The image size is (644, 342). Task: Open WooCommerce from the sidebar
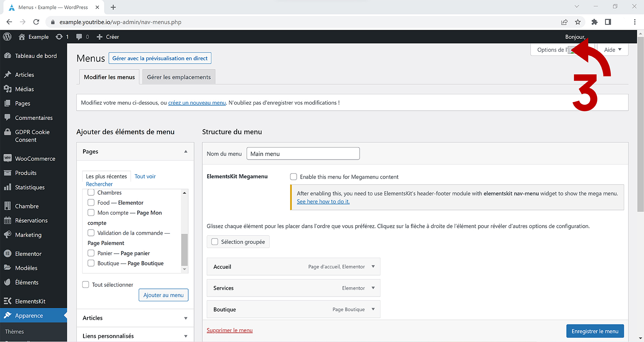(x=35, y=158)
